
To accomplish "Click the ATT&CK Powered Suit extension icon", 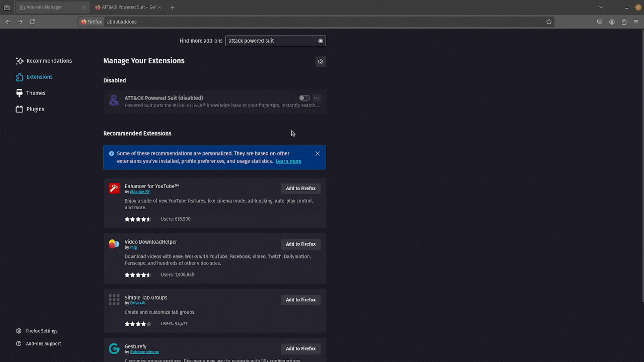I will [x=115, y=101].
